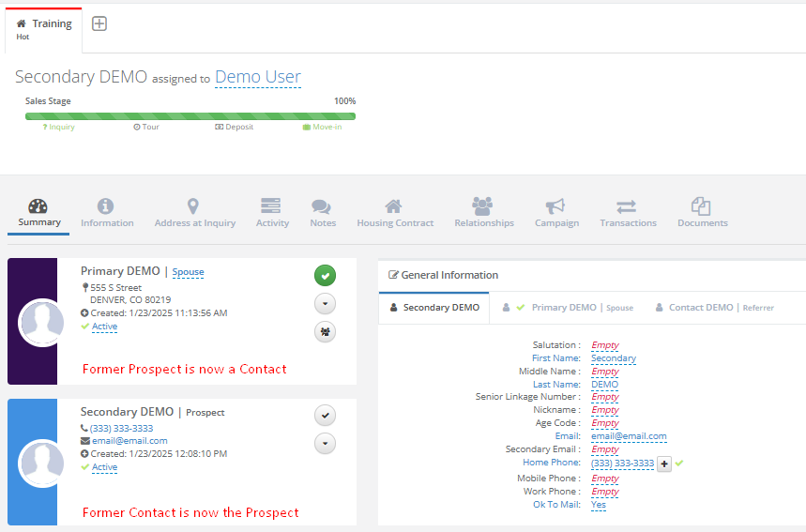
Task: Click the Documents pages icon
Action: click(701, 205)
